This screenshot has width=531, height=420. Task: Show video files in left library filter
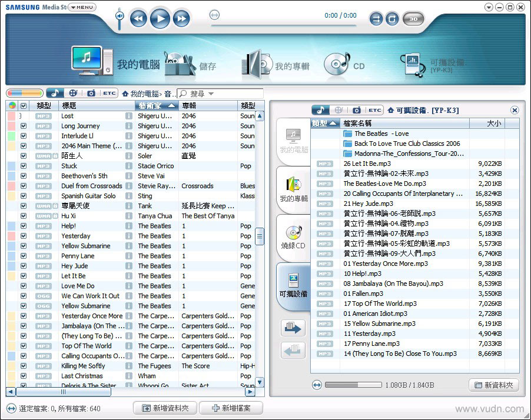(73, 93)
